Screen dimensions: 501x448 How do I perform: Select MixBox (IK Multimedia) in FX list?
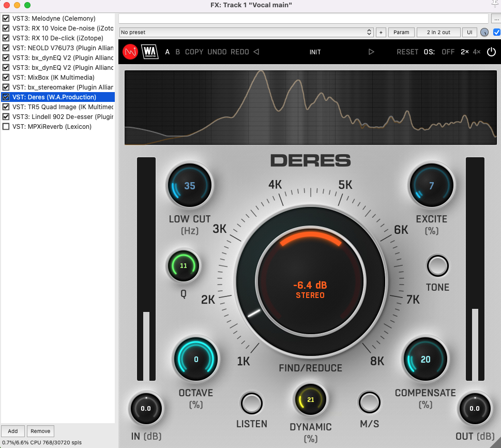53,78
